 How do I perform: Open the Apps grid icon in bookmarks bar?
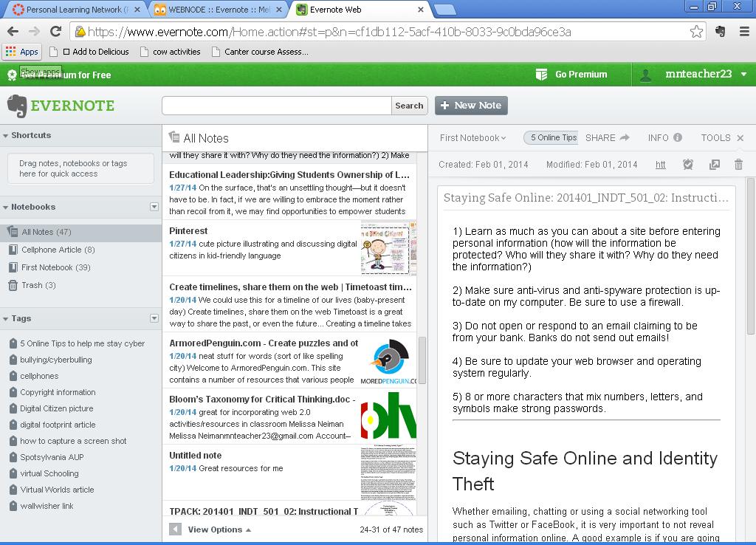[x=10, y=52]
